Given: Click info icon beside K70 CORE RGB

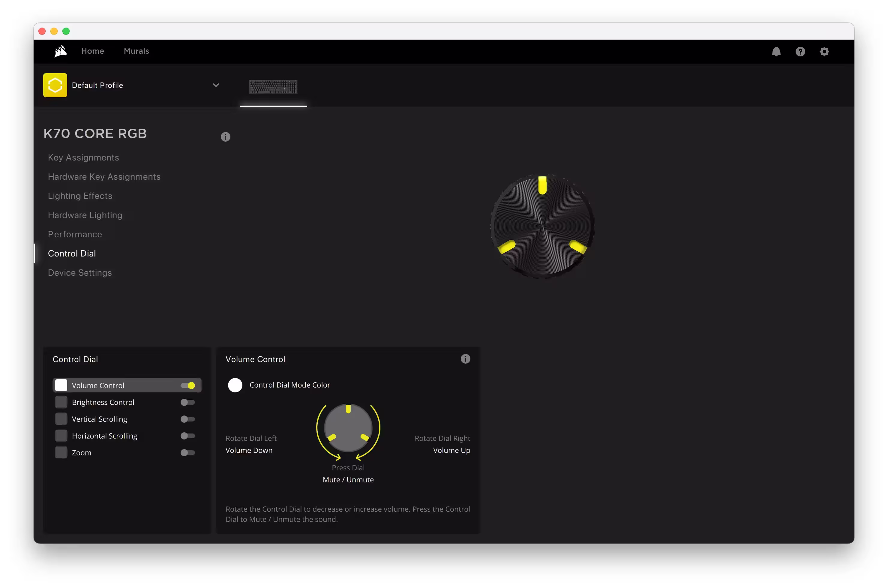Looking at the screenshot, I should click(225, 137).
